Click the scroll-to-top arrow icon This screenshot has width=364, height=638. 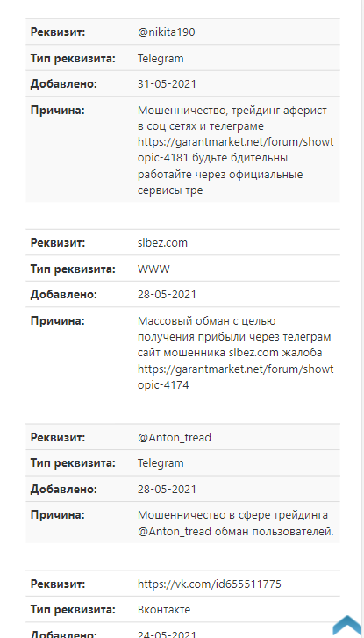tap(348, 625)
